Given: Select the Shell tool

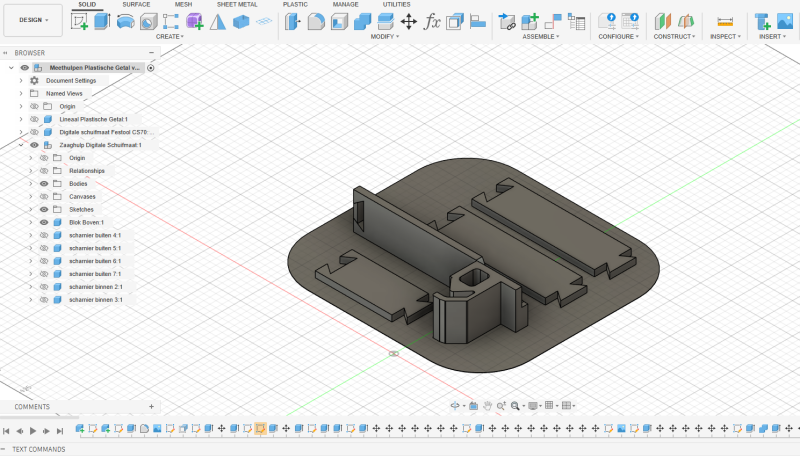Looking at the screenshot, I should (x=339, y=22).
